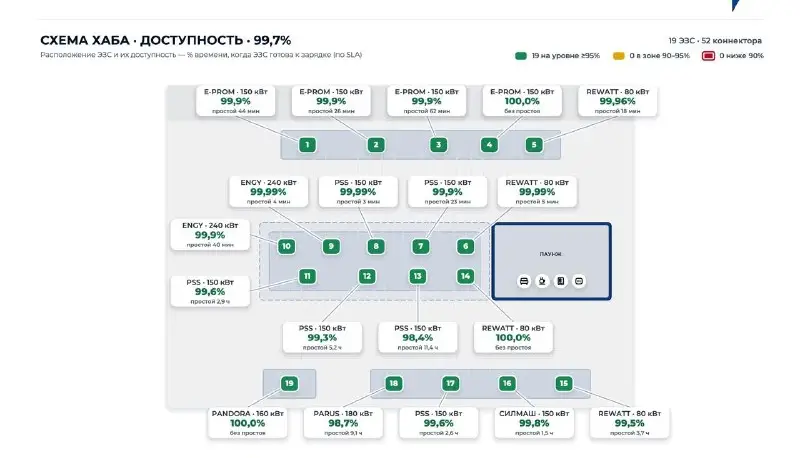This screenshot has width=800, height=458.
Task: Click E-PROM 150 кВт card showing 100,0%
Action: pyautogui.click(x=522, y=101)
